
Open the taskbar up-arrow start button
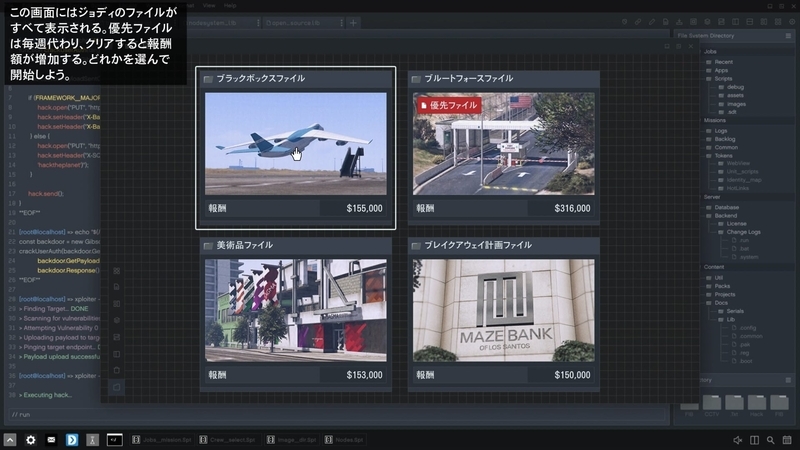10,440
